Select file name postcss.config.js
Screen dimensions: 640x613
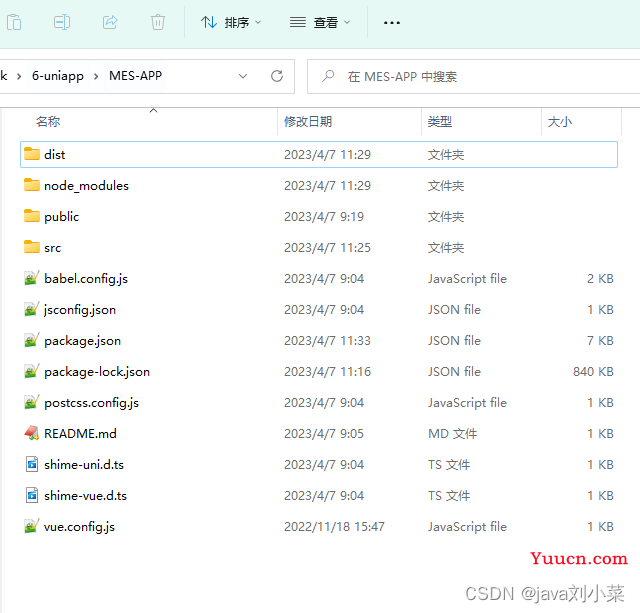coord(91,403)
